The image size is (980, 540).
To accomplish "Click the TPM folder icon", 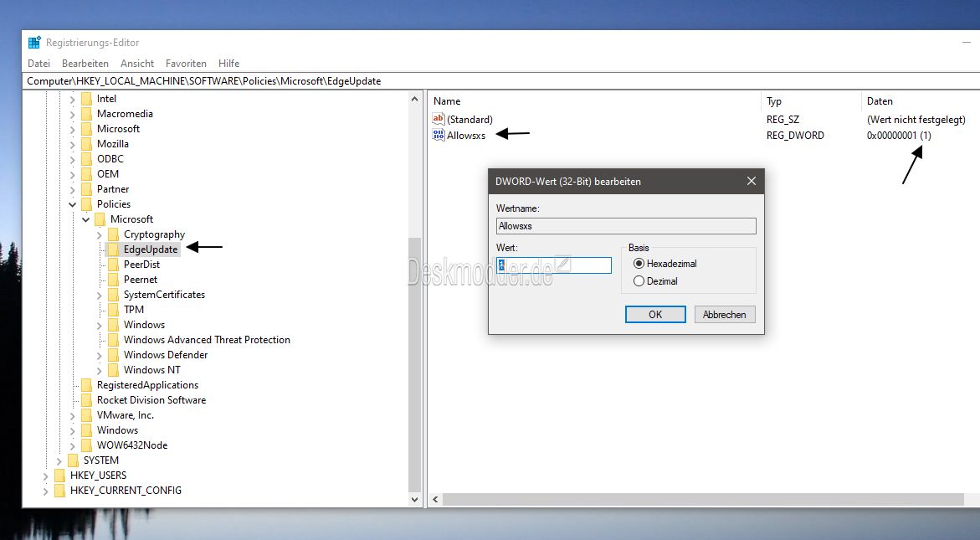I will [x=113, y=310].
